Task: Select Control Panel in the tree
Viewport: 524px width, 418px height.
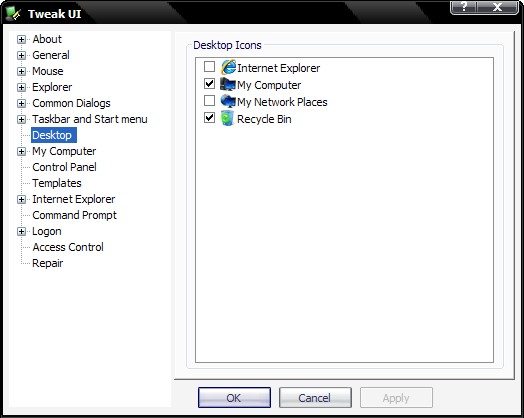Action: (64, 167)
